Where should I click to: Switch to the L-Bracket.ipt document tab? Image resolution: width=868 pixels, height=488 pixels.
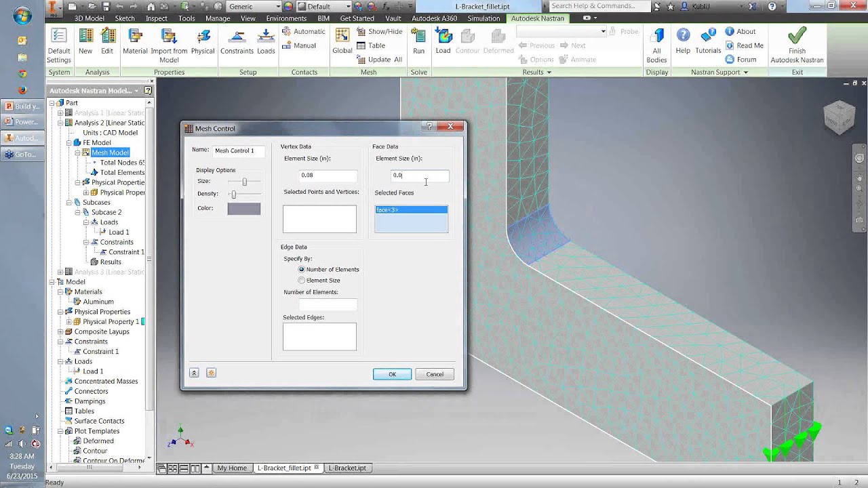click(347, 468)
